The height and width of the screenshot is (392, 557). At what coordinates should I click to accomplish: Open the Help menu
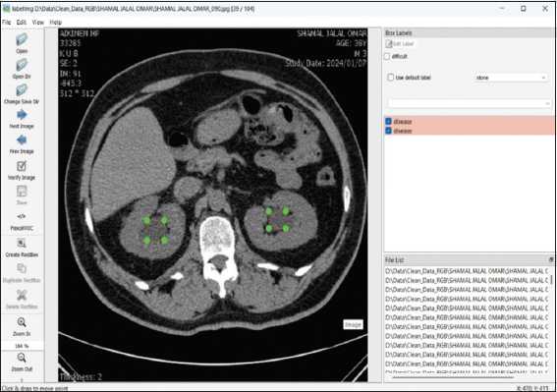pos(55,22)
